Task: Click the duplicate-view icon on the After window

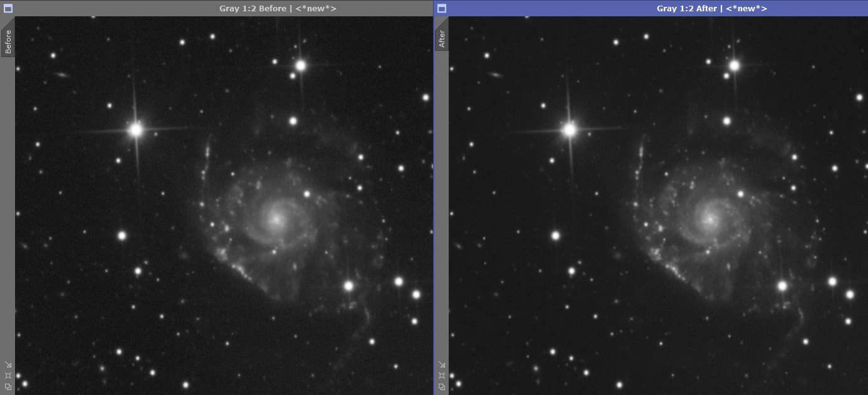Action: pos(442,387)
